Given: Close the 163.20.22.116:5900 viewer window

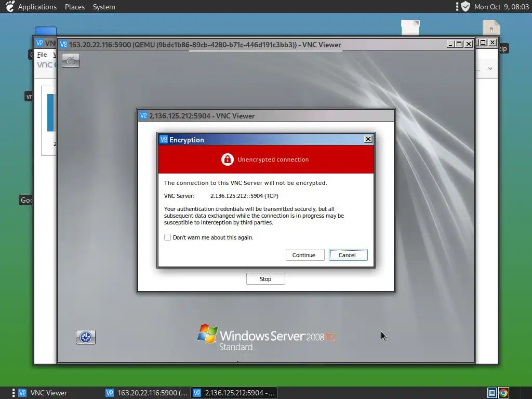Looking at the screenshot, I should [469, 44].
